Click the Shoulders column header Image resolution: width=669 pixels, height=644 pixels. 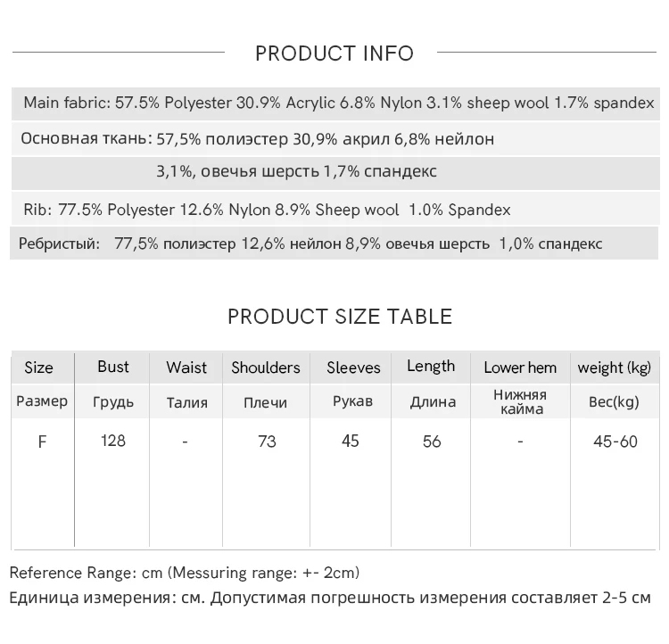click(x=266, y=367)
